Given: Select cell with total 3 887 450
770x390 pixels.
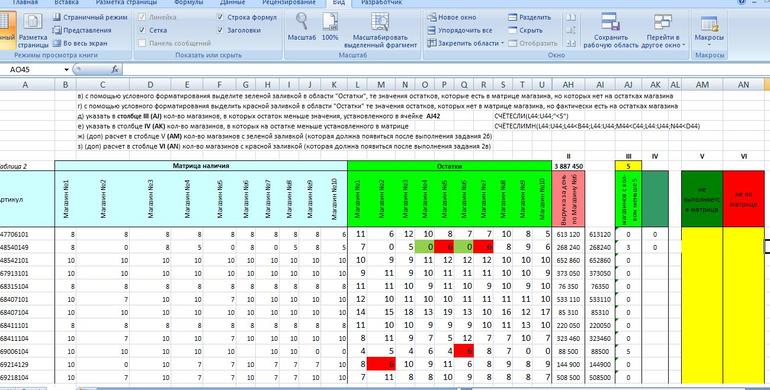Looking at the screenshot, I should tap(568, 166).
